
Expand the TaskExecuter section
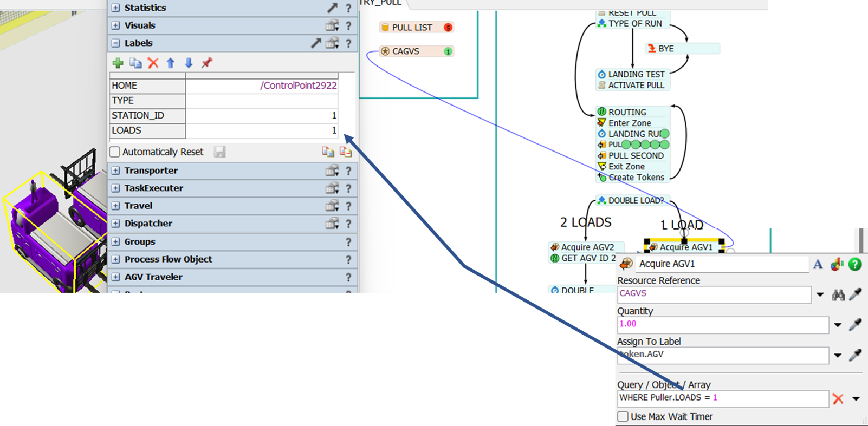pyautogui.click(x=115, y=188)
